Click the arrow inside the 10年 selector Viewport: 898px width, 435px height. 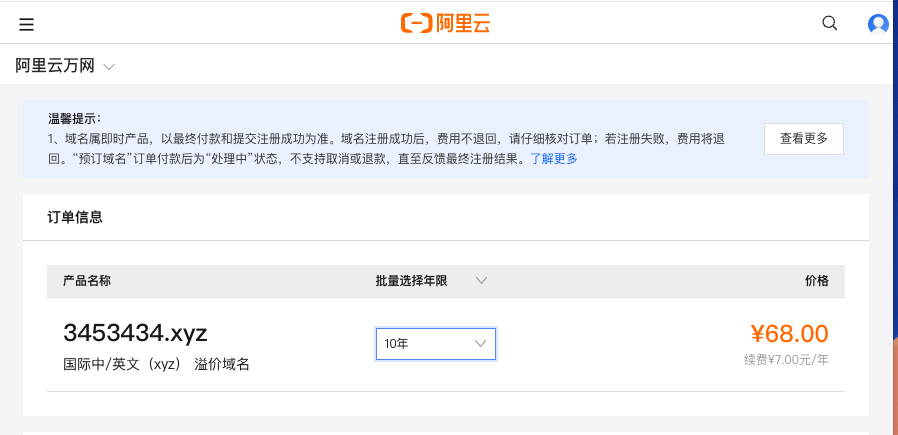480,343
